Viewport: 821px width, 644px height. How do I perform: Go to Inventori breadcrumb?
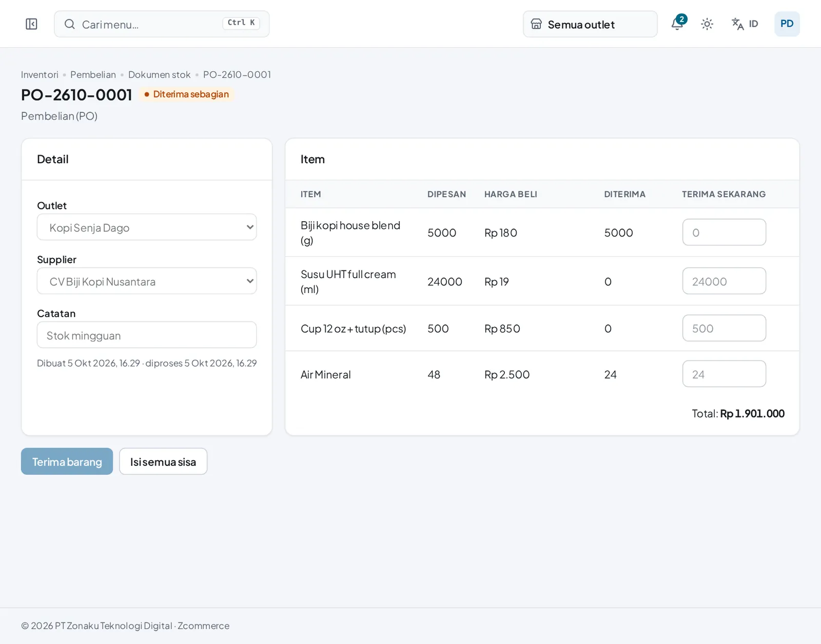coord(40,75)
